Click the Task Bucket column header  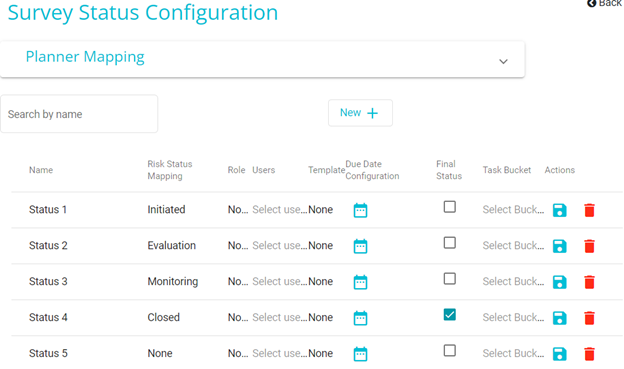(507, 170)
